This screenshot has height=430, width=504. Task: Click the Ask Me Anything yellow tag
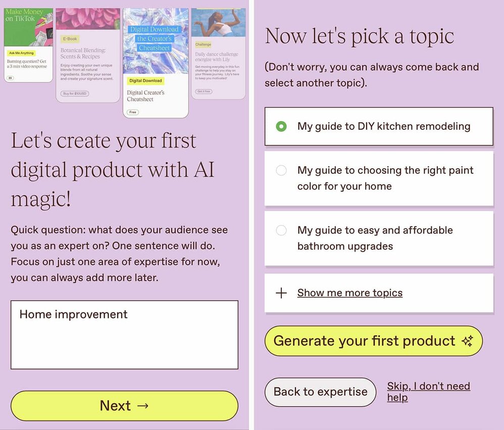21,53
